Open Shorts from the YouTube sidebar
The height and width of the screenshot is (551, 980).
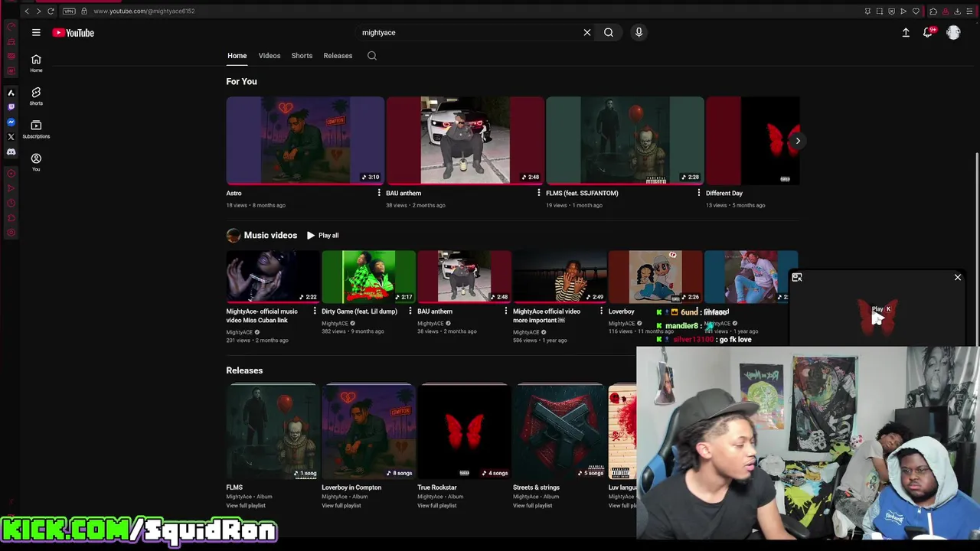[36, 96]
